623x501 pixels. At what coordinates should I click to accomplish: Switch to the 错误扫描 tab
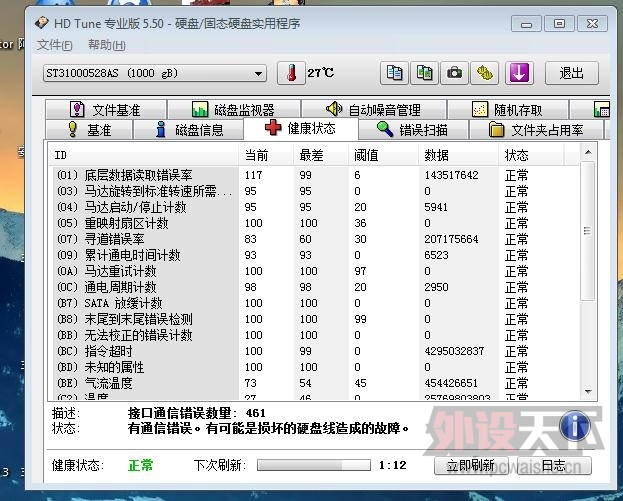(x=413, y=130)
